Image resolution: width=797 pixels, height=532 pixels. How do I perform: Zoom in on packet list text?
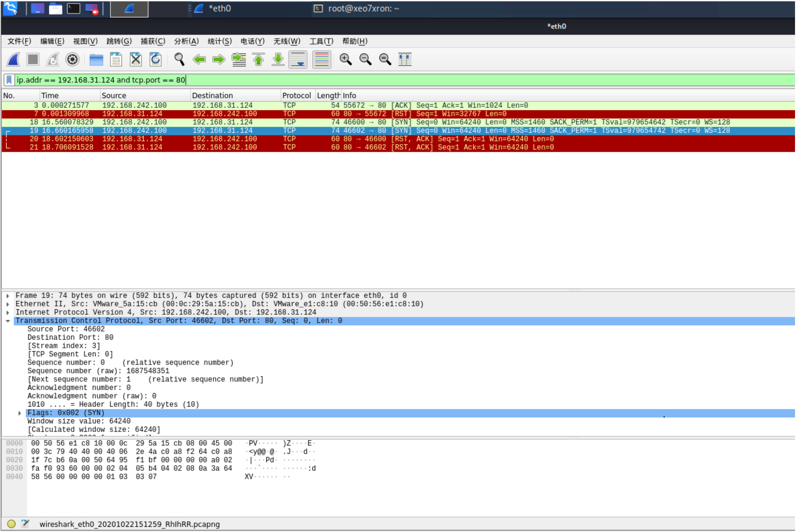[x=346, y=60]
